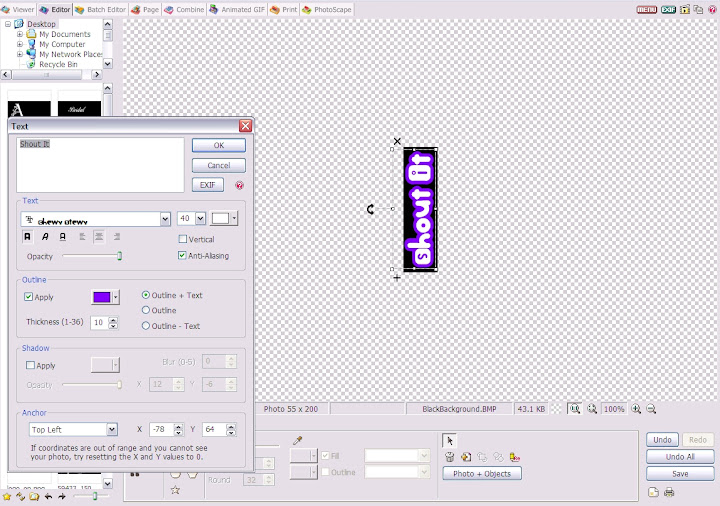Select the Outline - Text radio option
720x506 pixels.
pyautogui.click(x=146, y=326)
